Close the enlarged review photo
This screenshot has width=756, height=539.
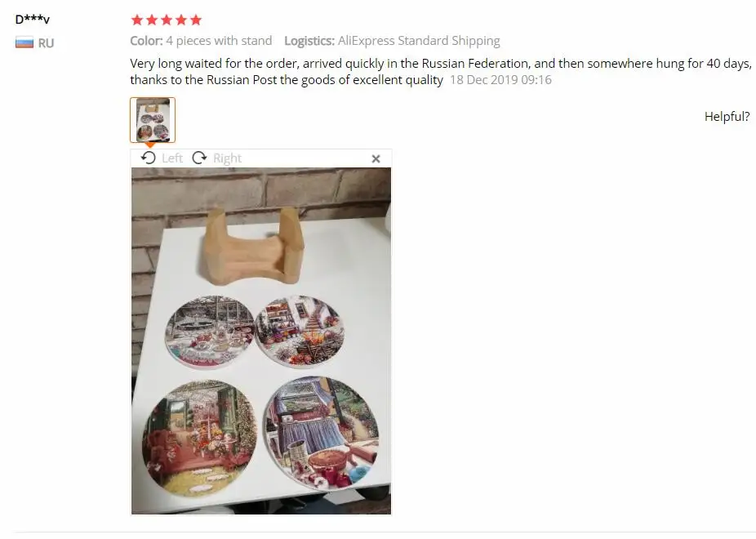pyautogui.click(x=376, y=158)
